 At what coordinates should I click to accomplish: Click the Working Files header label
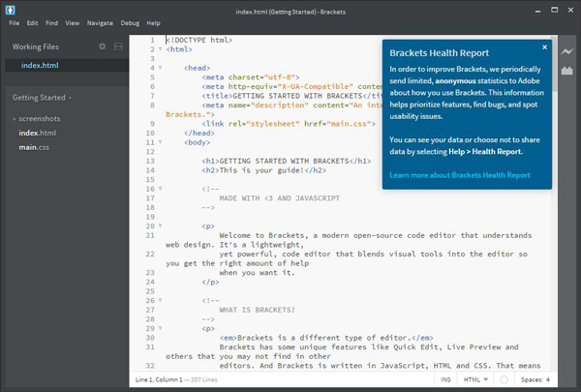click(x=36, y=46)
